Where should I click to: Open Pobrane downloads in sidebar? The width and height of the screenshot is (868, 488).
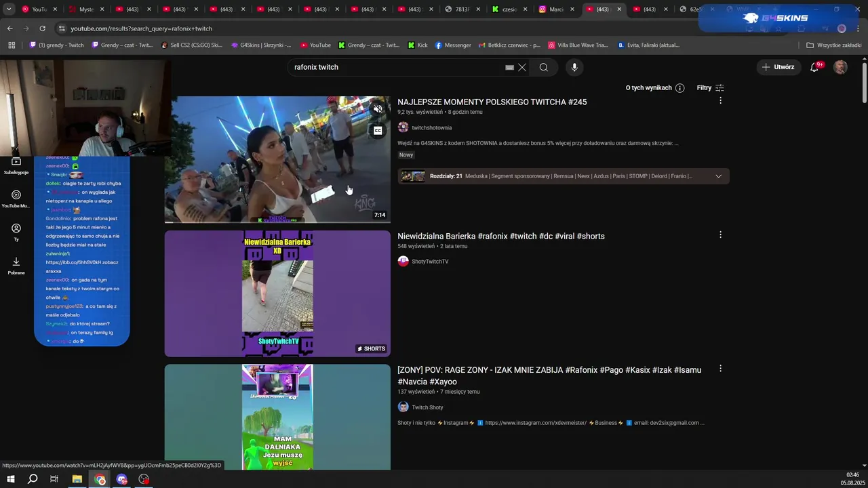pyautogui.click(x=16, y=265)
